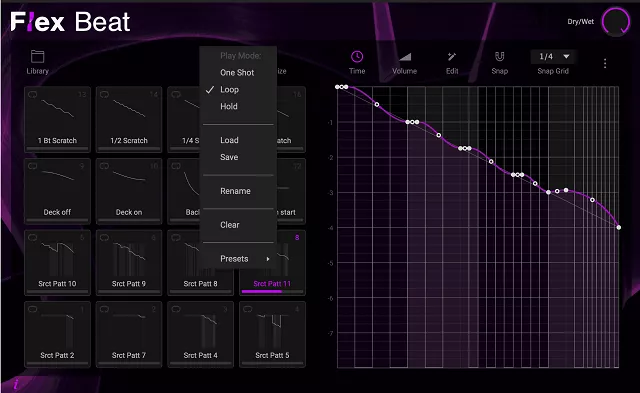The height and width of the screenshot is (393, 640).
Task: Toggle loop icon on 1 Bt Scratch pad
Action: (32, 95)
